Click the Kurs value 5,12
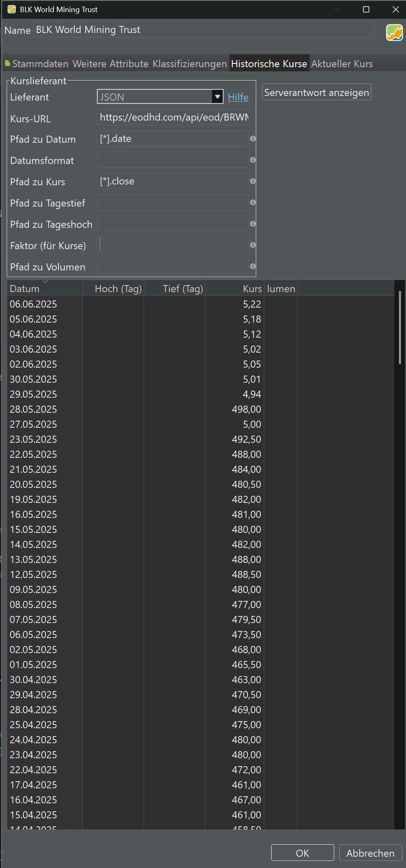 (x=252, y=334)
